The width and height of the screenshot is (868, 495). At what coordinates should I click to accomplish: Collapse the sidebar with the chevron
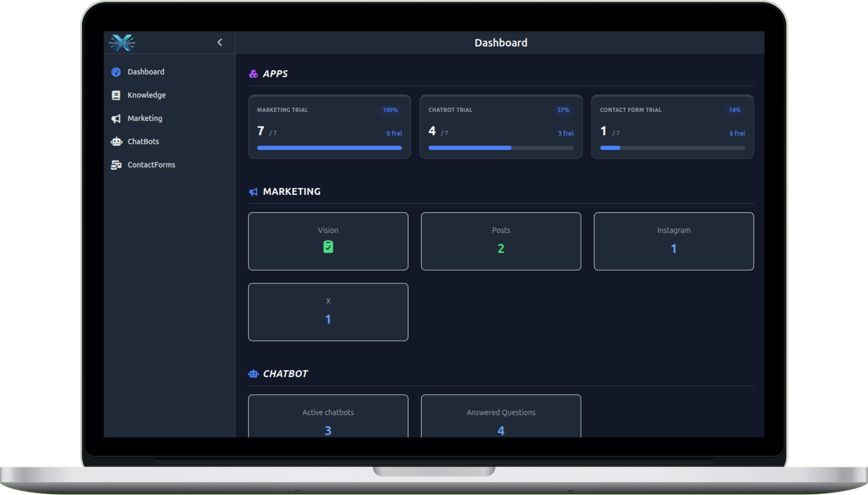point(220,42)
